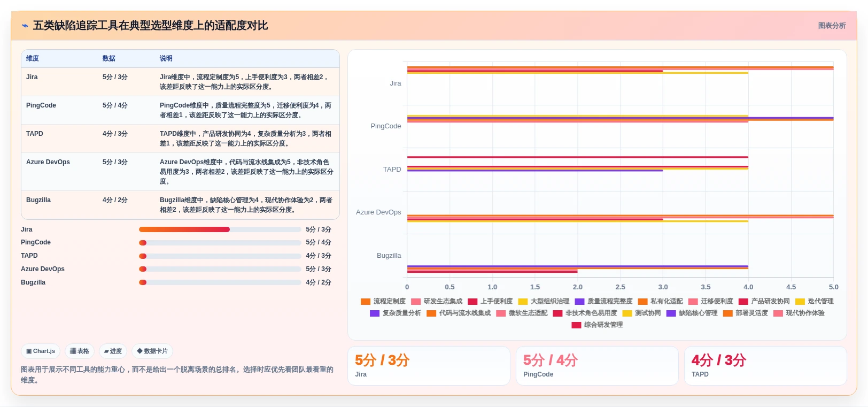This screenshot has width=868, height=407.
Task: Click the PingCode progress bar
Action: [x=220, y=243]
